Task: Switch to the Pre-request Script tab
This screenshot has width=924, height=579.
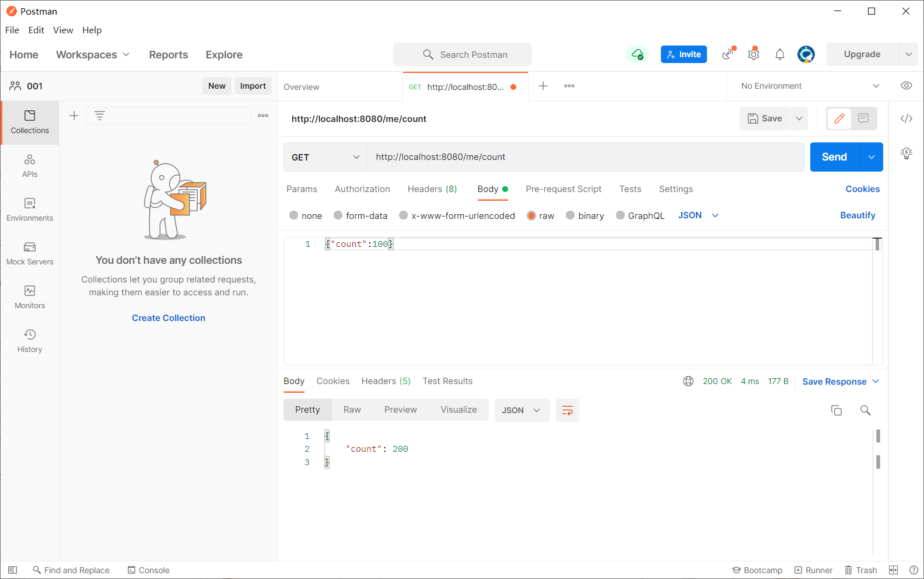Action: click(x=563, y=189)
